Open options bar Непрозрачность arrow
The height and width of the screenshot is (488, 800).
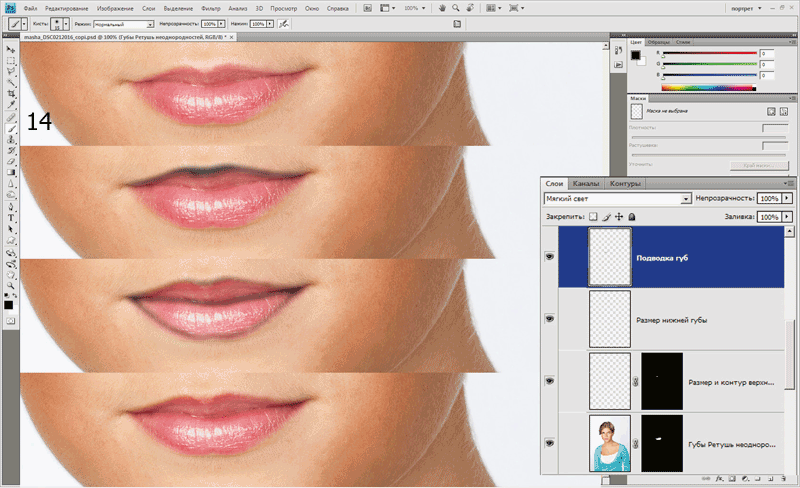coord(221,24)
